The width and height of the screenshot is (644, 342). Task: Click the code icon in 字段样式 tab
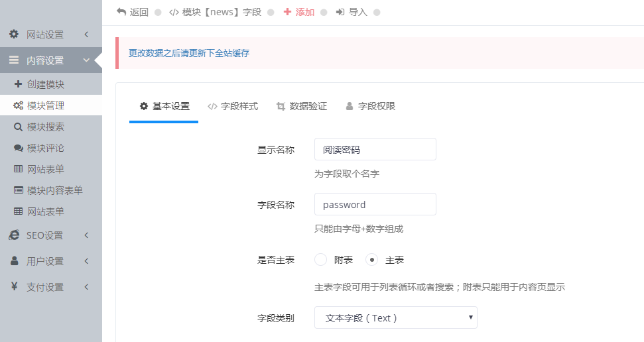click(212, 106)
